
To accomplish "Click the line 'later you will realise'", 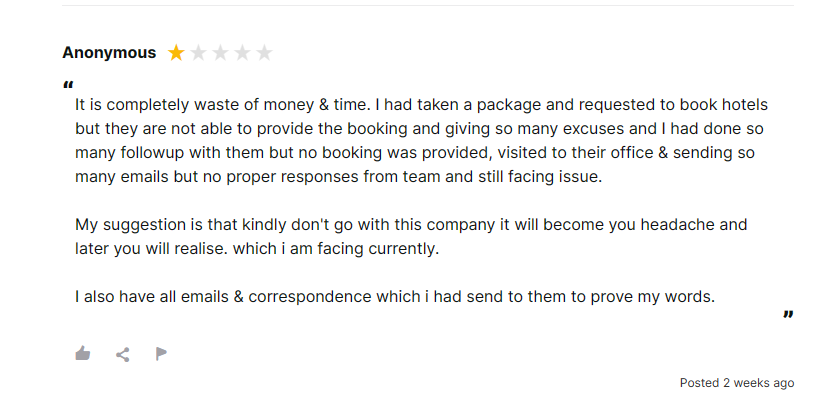I will [x=257, y=249].
